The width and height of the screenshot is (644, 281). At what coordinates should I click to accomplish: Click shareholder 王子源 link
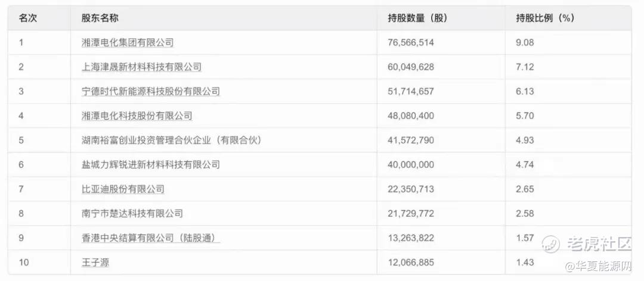coord(95,263)
